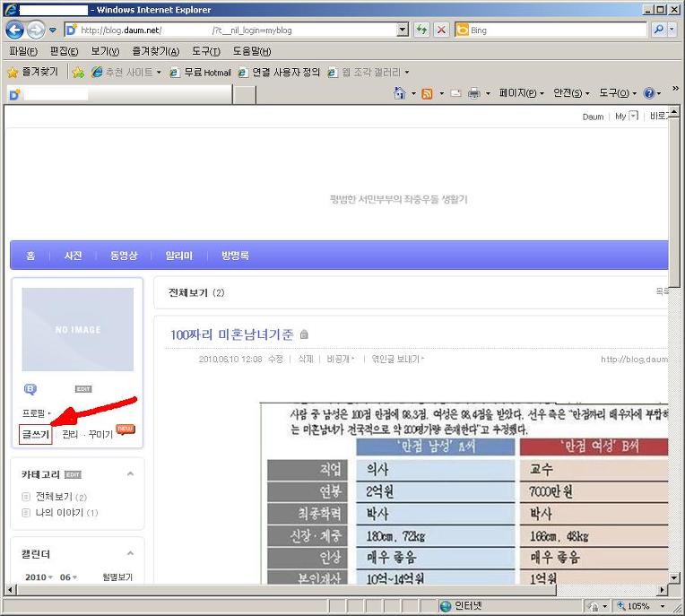Click the EDIT button beside 카테고리
This screenshot has width=685, height=616.
[73, 474]
